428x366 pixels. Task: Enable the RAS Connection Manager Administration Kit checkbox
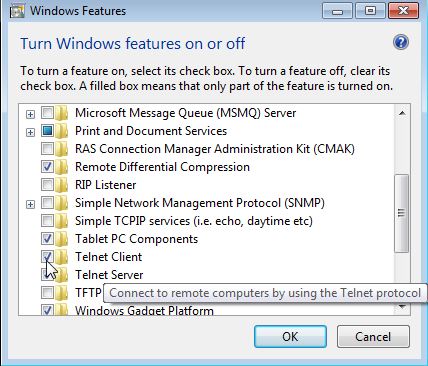[x=47, y=149]
